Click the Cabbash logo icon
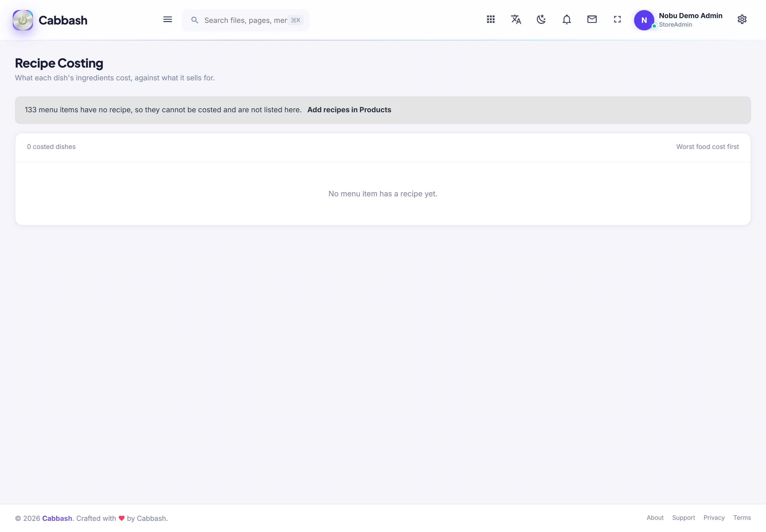The height and width of the screenshot is (532, 766). click(23, 20)
